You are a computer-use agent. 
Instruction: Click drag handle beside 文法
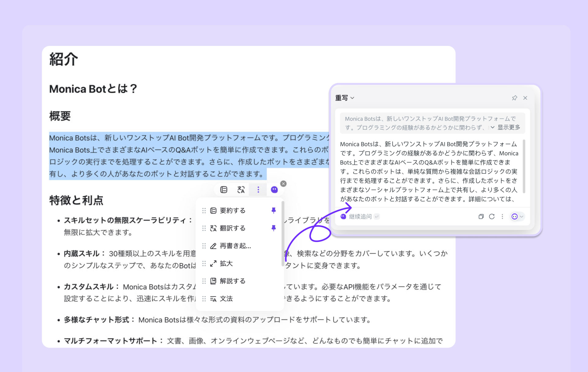204,299
